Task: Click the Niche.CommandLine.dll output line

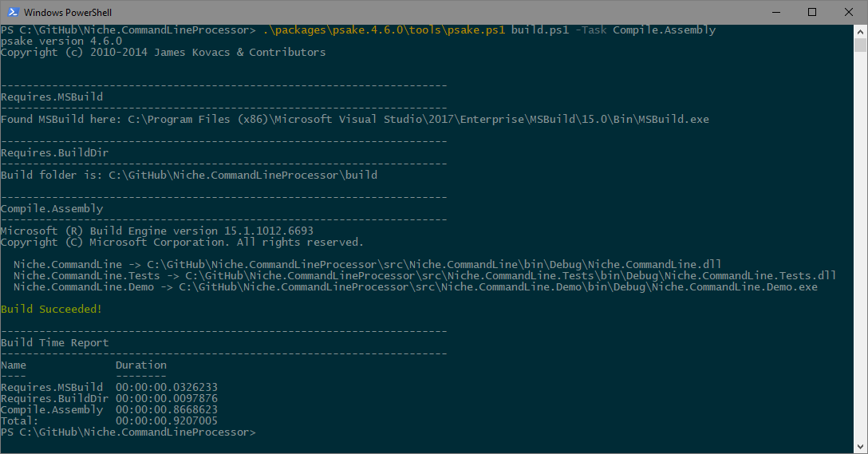Action: pos(368,264)
